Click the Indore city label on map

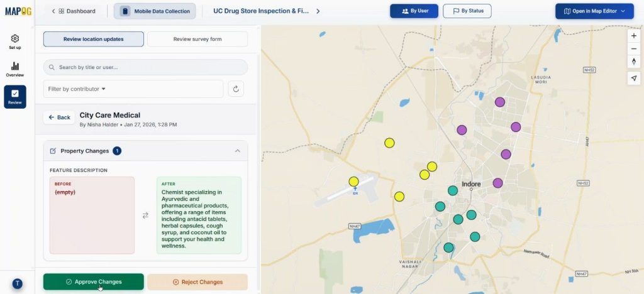(x=471, y=184)
